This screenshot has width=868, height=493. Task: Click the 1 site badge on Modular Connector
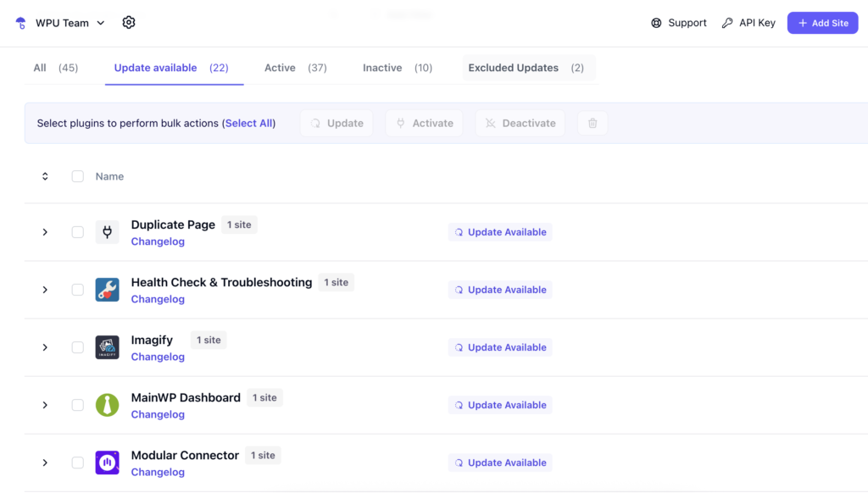[263, 455]
